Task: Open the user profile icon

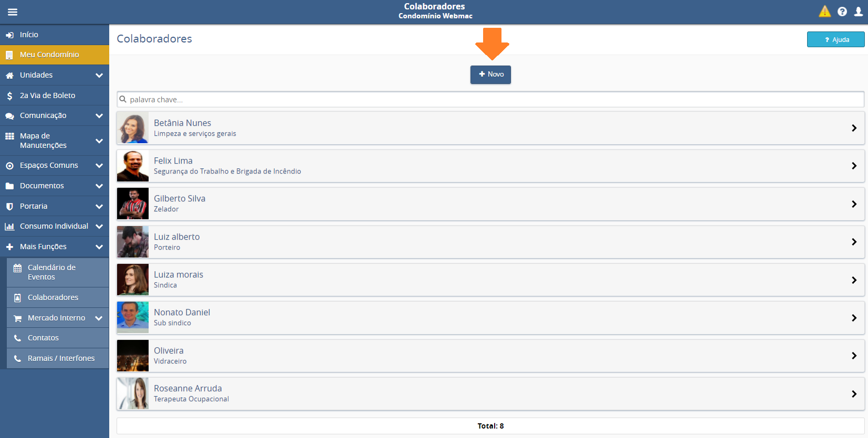Action: pyautogui.click(x=858, y=12)
